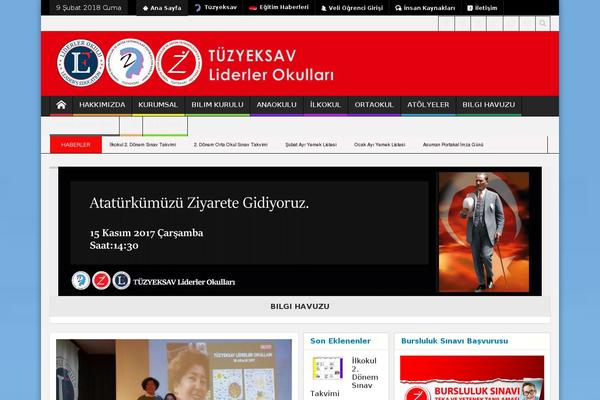
Task: Open the HAKKIMIZDA menu
Action: pyautogui.click(x=102, y=105)
